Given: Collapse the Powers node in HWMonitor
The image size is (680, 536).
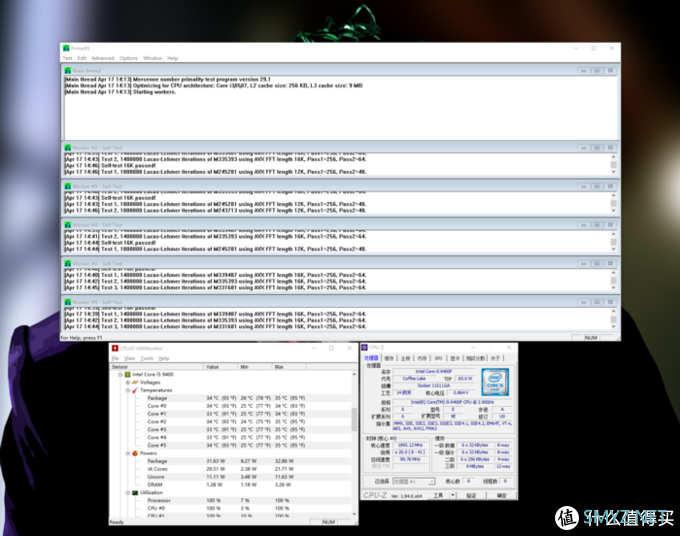Looking at the screenshot, I should click(x=128, y=453).
